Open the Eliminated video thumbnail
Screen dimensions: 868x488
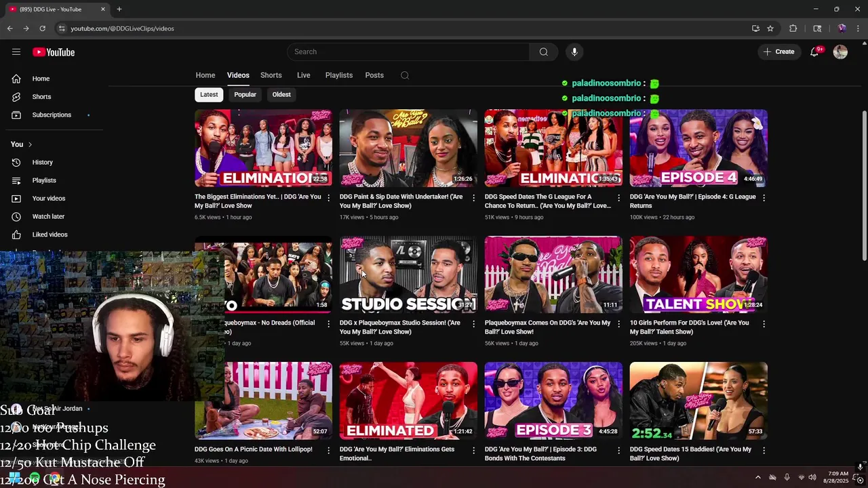click(x=408, y=401)
